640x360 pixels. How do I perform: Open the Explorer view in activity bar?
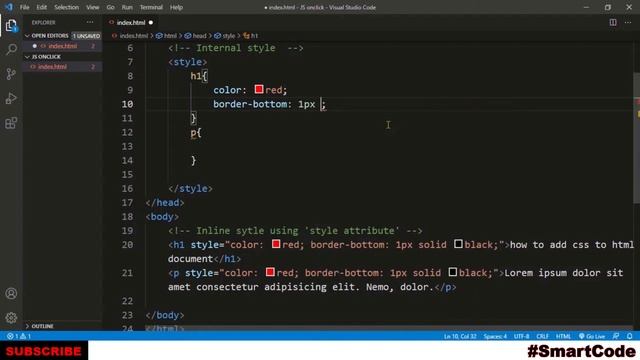coord(11,26)
